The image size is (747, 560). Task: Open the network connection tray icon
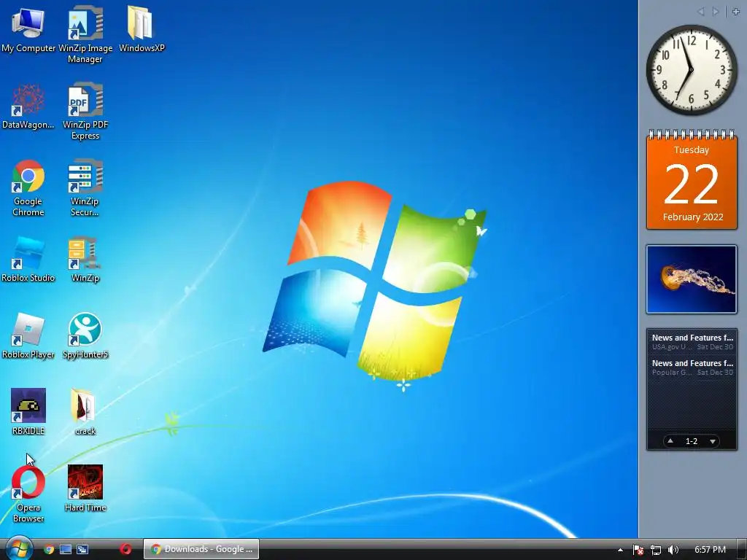click(x=656, y=550)
